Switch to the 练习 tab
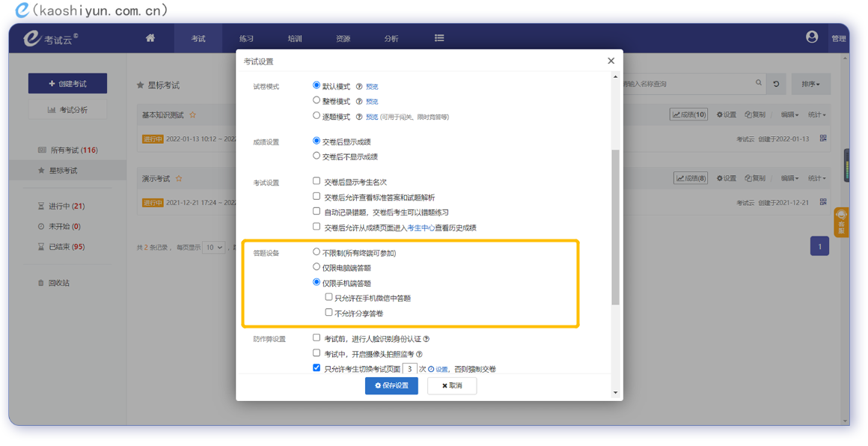This screenshot has height=446, width=868. pos(246,38)
